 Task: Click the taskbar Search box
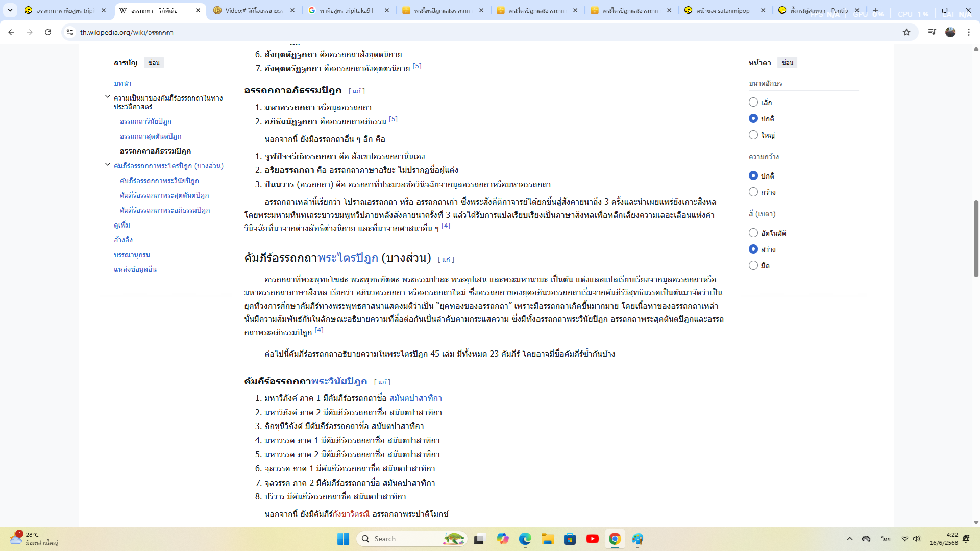pyautogui.click(x=411, y=539)
